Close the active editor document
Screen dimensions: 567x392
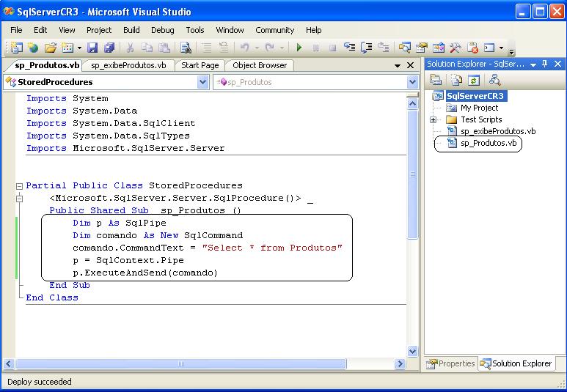click(x=411, y=65)
